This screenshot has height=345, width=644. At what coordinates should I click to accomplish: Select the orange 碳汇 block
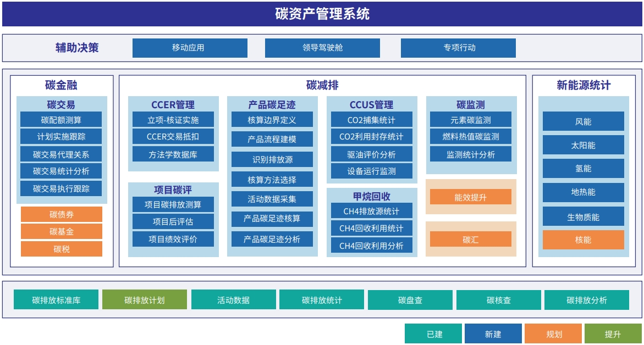click(x=471, y=239)
